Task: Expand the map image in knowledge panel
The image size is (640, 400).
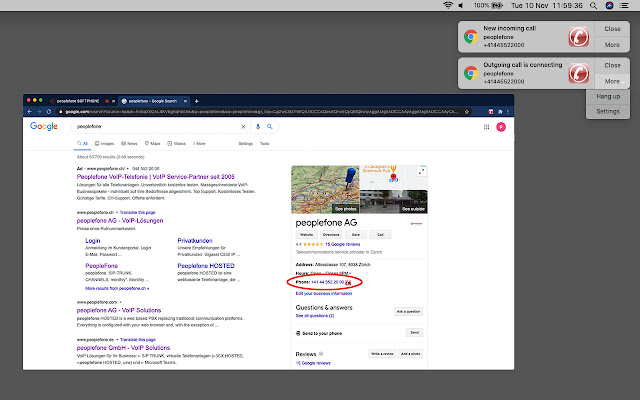Action: [421, 171]
